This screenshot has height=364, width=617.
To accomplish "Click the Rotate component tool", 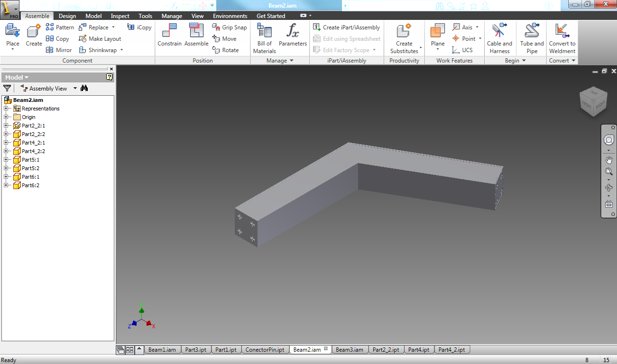I will (x=225, y=50).
